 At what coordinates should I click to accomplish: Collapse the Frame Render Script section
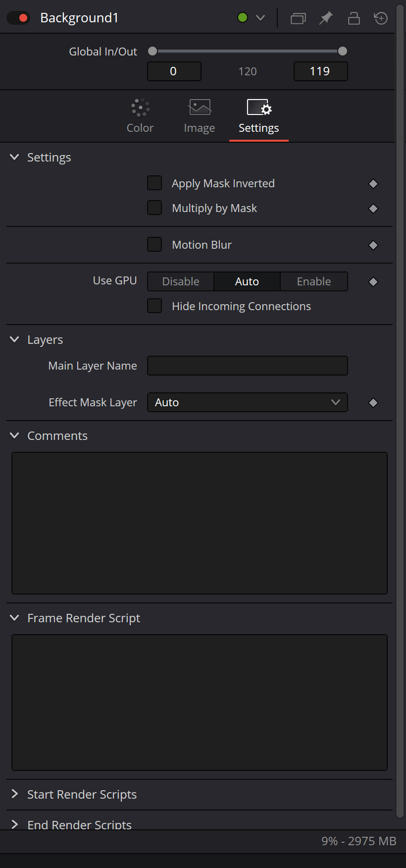tap(15, 618)
